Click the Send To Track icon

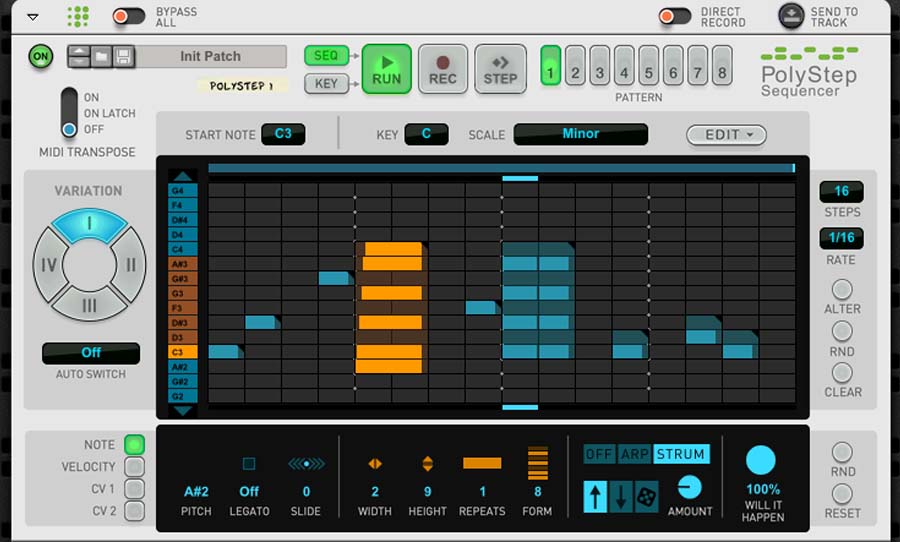click(x=791, y=16)
